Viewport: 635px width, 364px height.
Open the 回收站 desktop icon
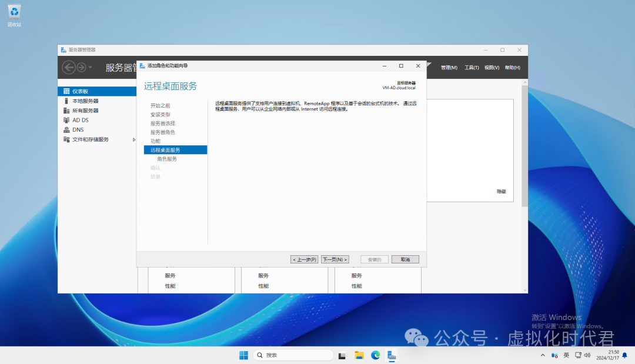(x=15, y=15)
